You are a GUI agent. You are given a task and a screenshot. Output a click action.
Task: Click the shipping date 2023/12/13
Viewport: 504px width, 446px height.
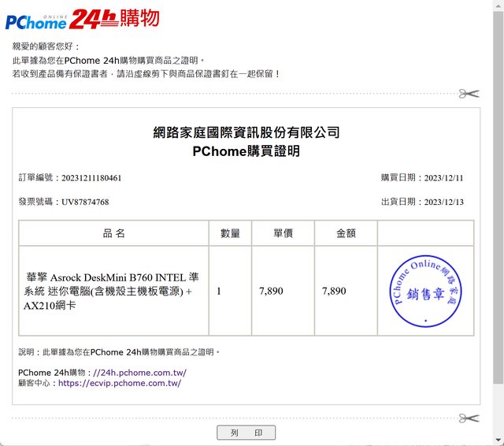[443, 203]
